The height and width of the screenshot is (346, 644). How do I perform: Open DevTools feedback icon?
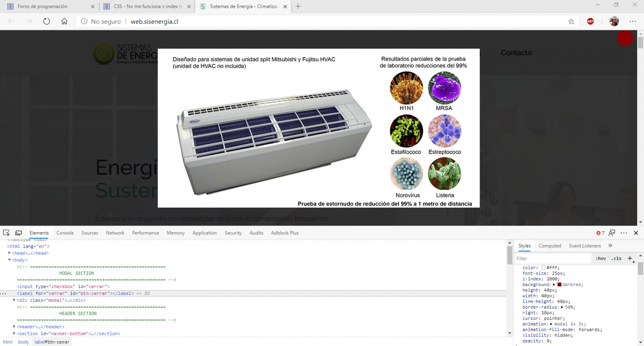point(612,233)
